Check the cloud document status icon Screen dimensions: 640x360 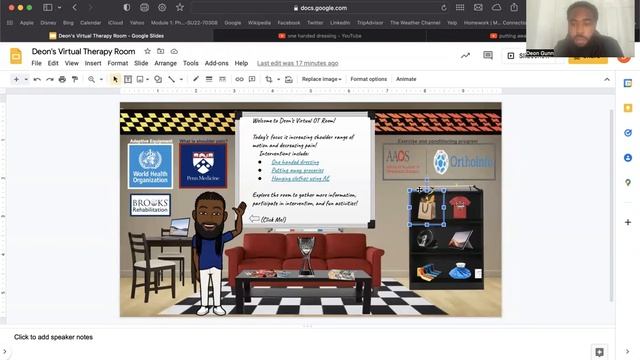(x=174, y=51)
